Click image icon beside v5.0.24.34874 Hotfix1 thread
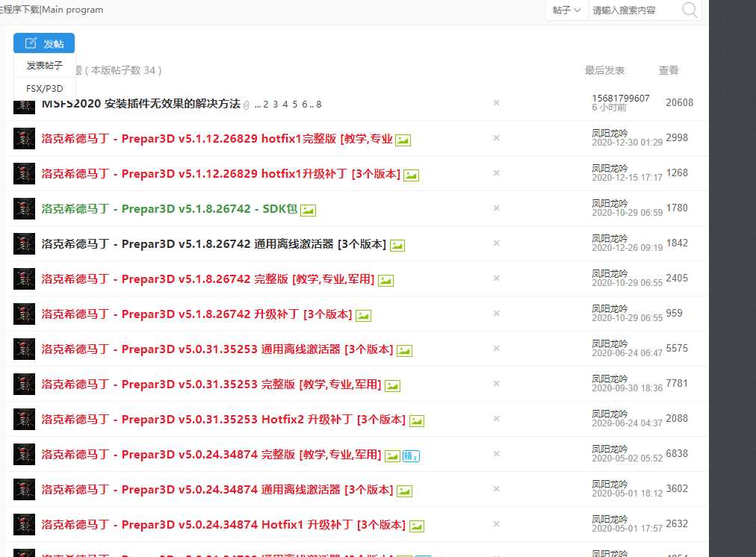Image resolution: width=756 pixels, height=557 pixels. tap(417, 526)
